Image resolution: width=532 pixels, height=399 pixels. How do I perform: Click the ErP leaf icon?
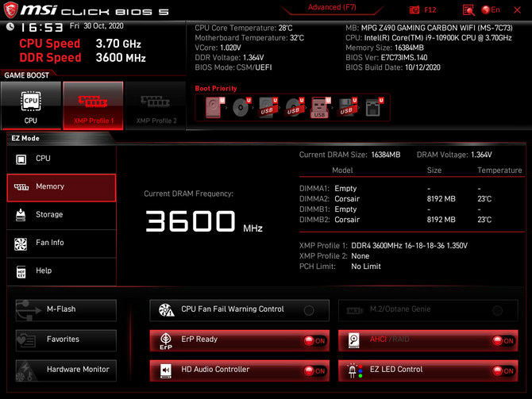(x=166, y=341)
